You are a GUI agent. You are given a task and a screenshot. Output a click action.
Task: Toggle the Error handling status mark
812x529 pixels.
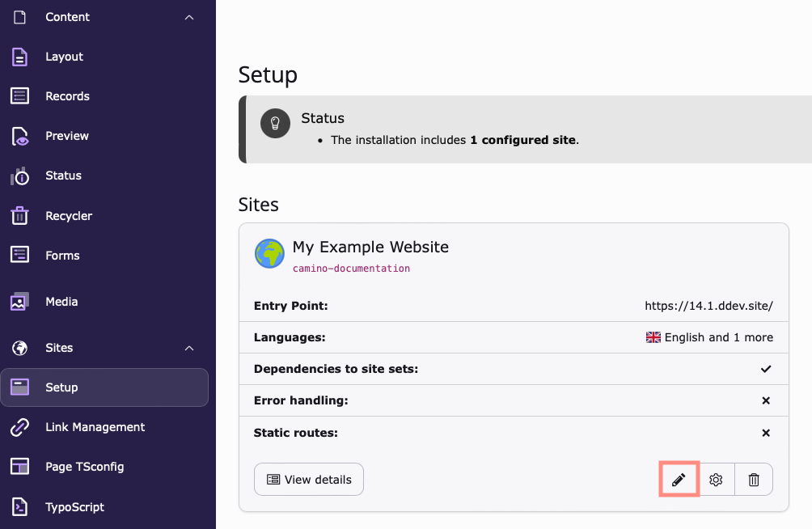(x=765, y=400)
